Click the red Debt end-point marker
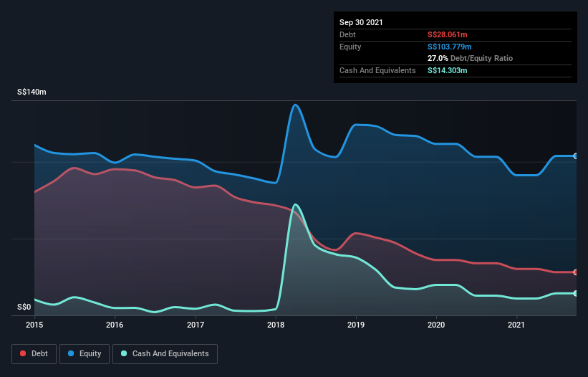Screen dimensions: 588x377 (x=576, y=272)
